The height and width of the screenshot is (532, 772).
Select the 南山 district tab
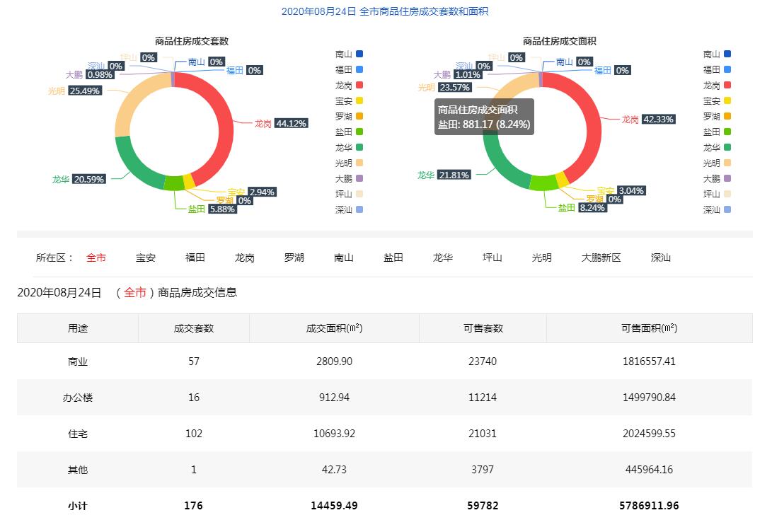(x=344, y=258)
